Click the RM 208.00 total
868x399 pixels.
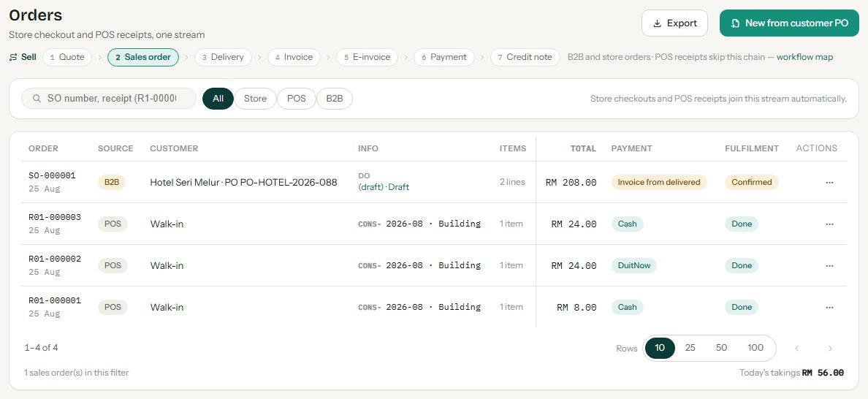[x=571, y=182]
